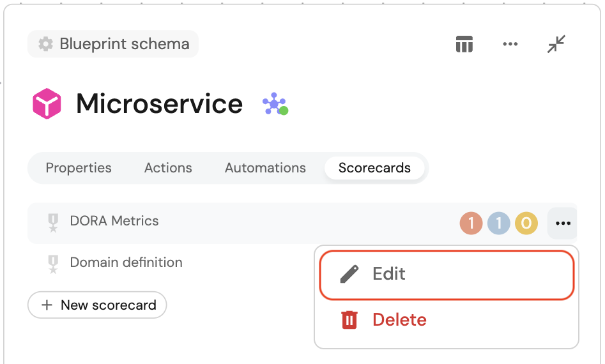
Task: Click the Domain definition medal icon
Action: 53,263
